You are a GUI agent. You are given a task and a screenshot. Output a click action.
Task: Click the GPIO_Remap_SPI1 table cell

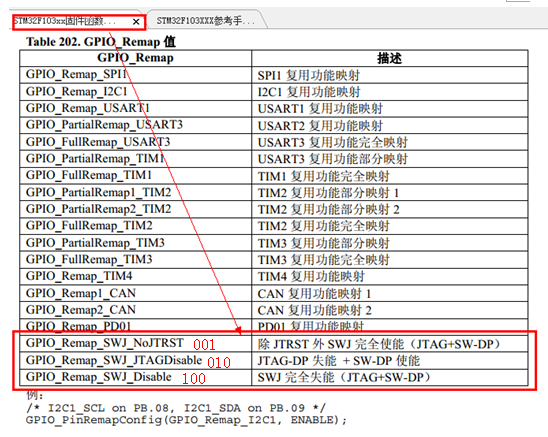coord(136,74)
